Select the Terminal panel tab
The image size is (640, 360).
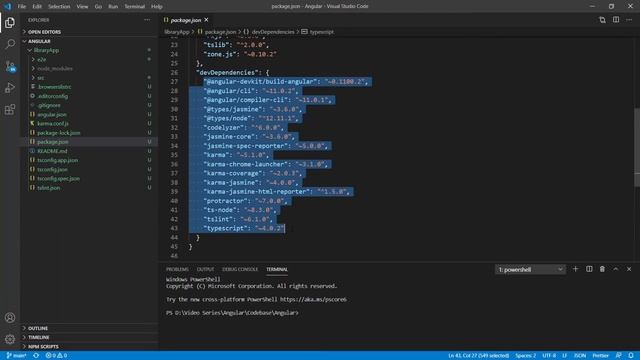coord(277,269)
